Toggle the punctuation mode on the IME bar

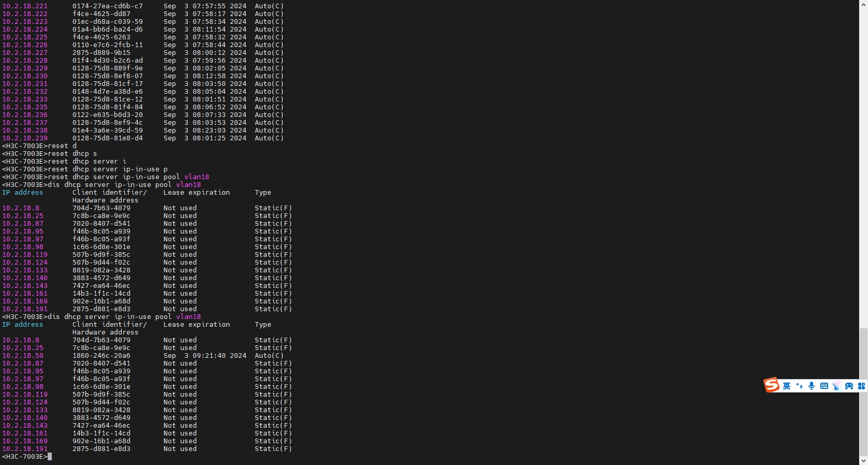pos(799,386)
